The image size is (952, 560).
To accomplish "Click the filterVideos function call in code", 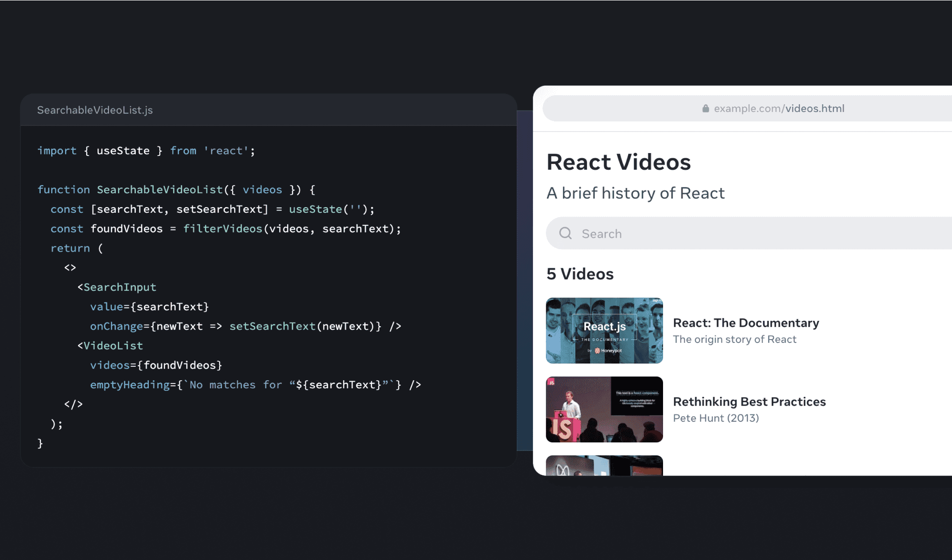I will 222,229.
